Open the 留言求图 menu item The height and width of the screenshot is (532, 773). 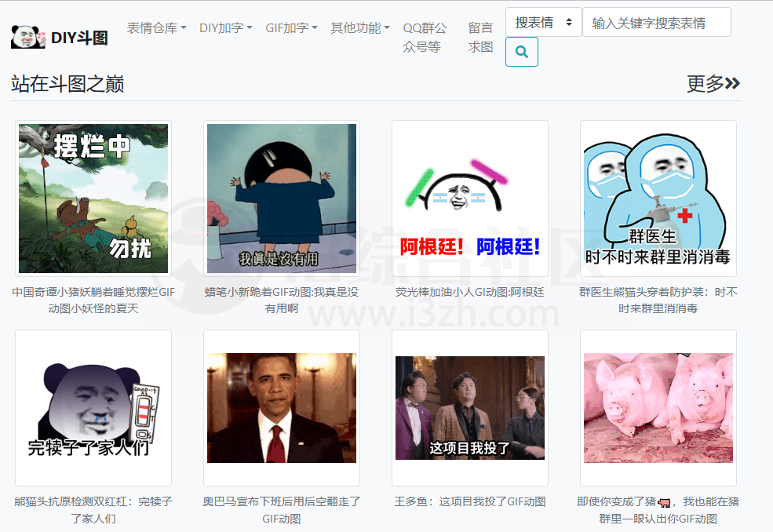click(x=480, y=38)
